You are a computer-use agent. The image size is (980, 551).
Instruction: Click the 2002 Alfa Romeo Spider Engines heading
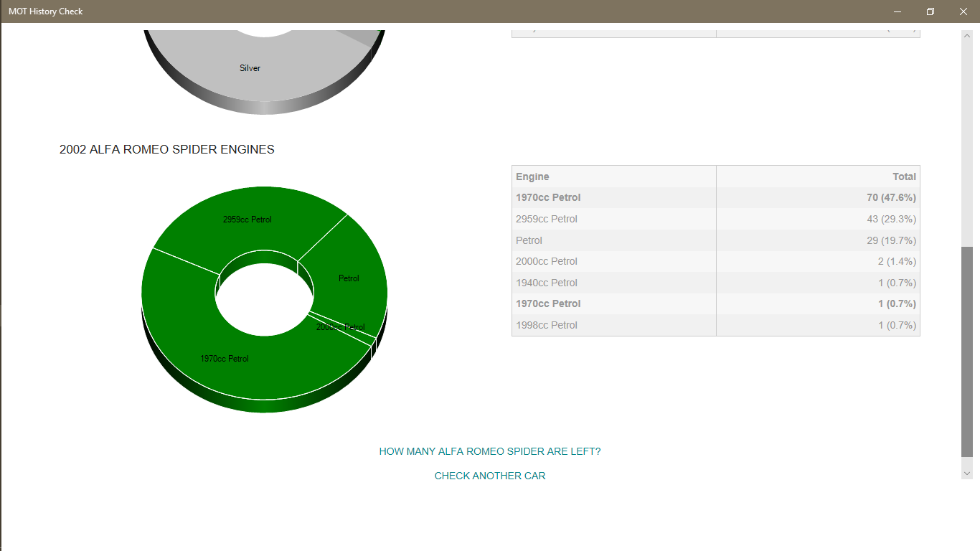pyautogui.click(x=167, y=149)
